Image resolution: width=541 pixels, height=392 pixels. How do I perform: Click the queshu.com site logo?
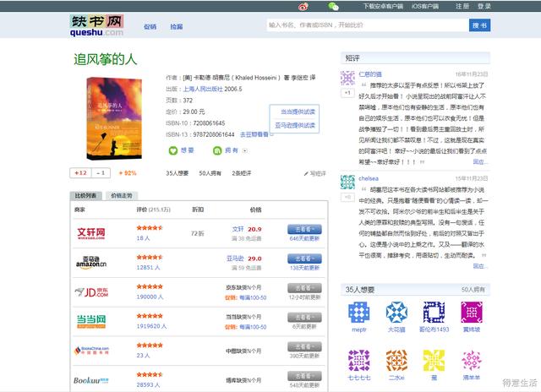pos(96,25)
